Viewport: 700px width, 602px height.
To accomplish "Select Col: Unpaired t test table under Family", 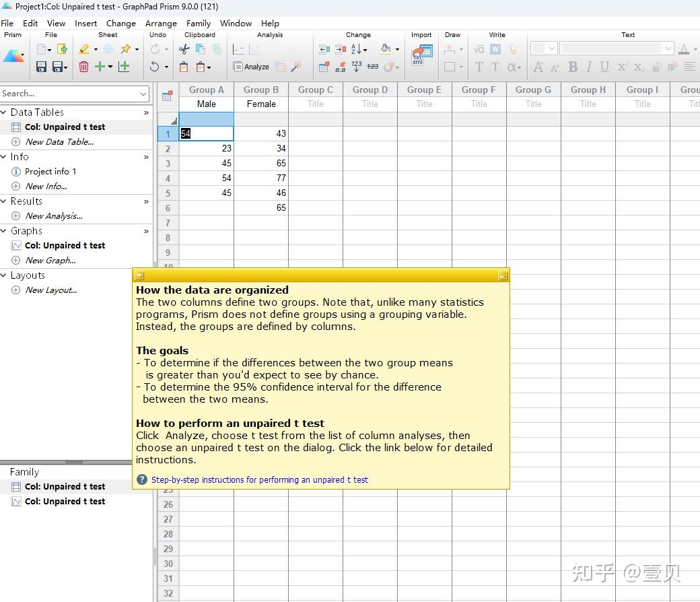I will click(x=65, y=487).
